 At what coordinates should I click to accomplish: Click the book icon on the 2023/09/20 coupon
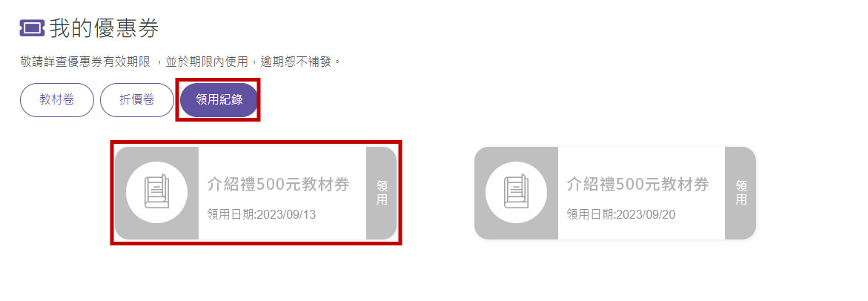click(x=516, y=192)
